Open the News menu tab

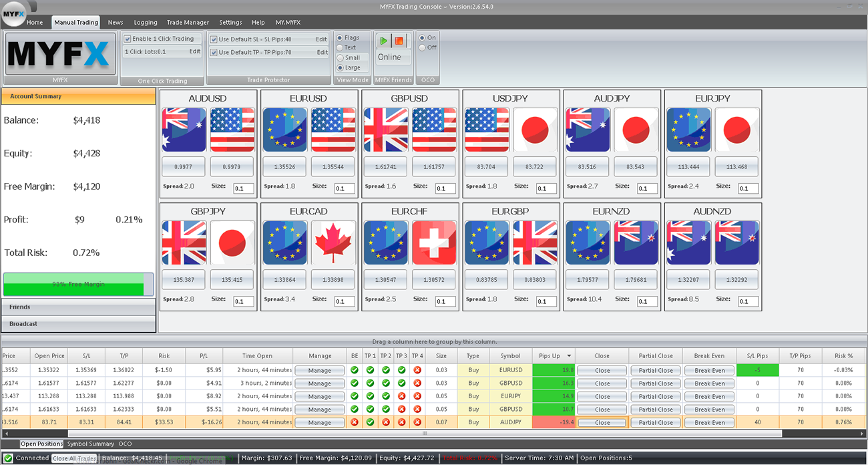(x=116, y=22)
